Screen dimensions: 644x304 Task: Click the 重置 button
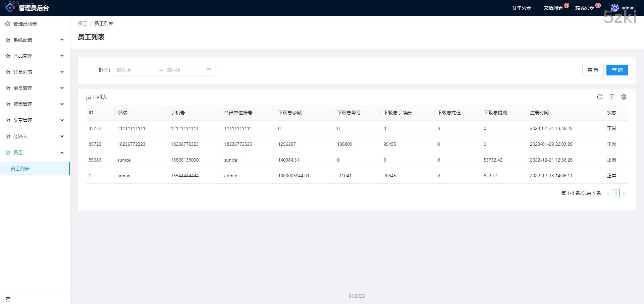click(x=593, y=70)
